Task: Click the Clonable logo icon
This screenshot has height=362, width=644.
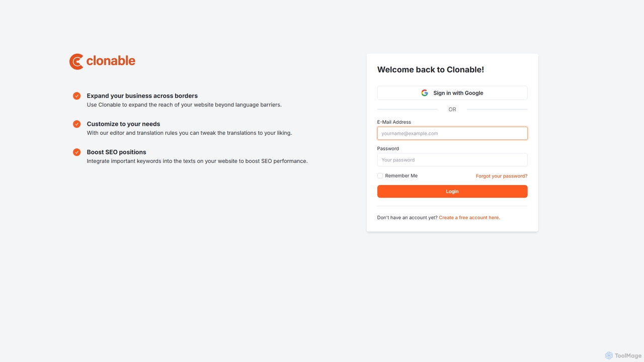Action: pos(76,61)
